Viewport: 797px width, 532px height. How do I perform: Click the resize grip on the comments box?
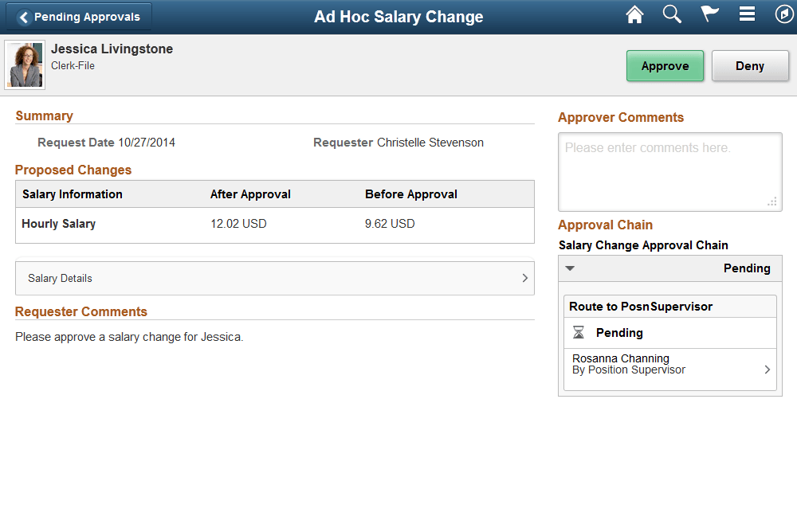[x=772, y=203]
